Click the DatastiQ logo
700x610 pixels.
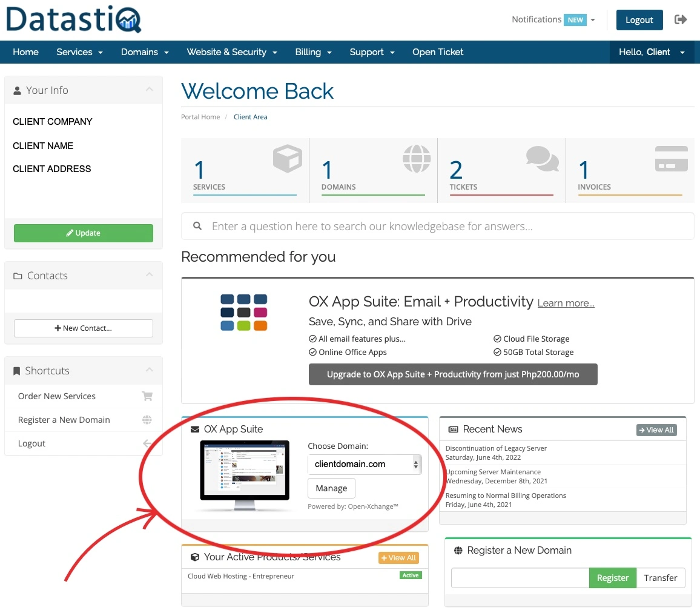(x=73, y=19)
